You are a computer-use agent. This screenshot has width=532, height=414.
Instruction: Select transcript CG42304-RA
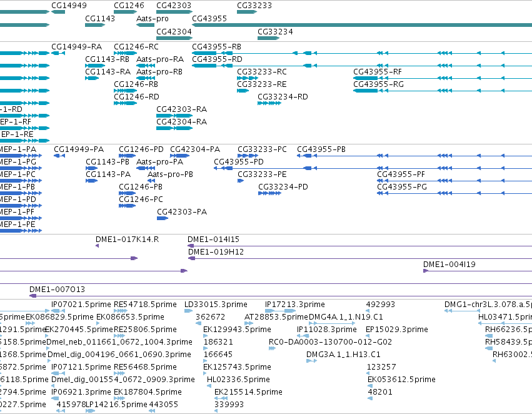tap(181, 122)
